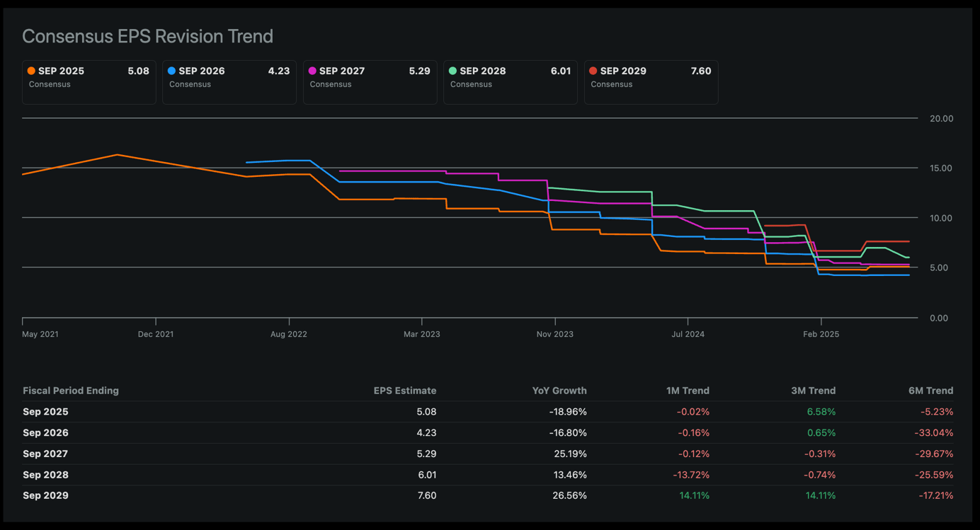Click the blue SEP 2026 legend dot
This screenshot has width=980, height=530.
pyautogui.click(x=171, y=71)
